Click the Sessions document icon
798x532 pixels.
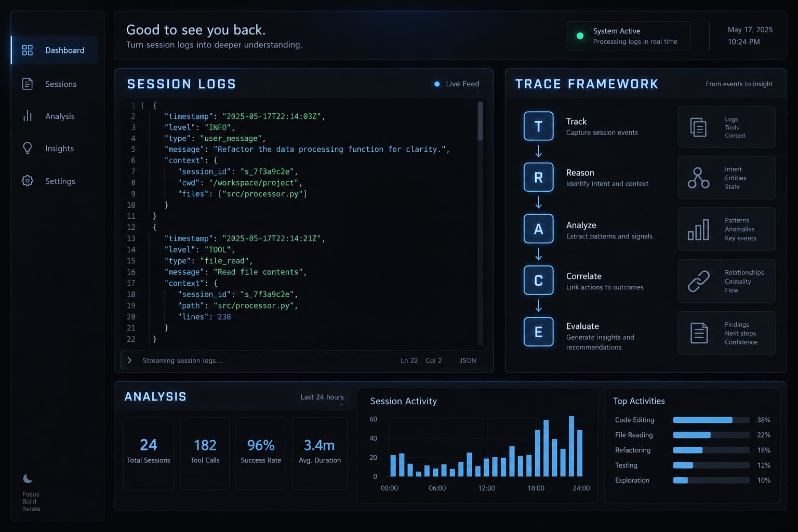[x=28, y=84]
